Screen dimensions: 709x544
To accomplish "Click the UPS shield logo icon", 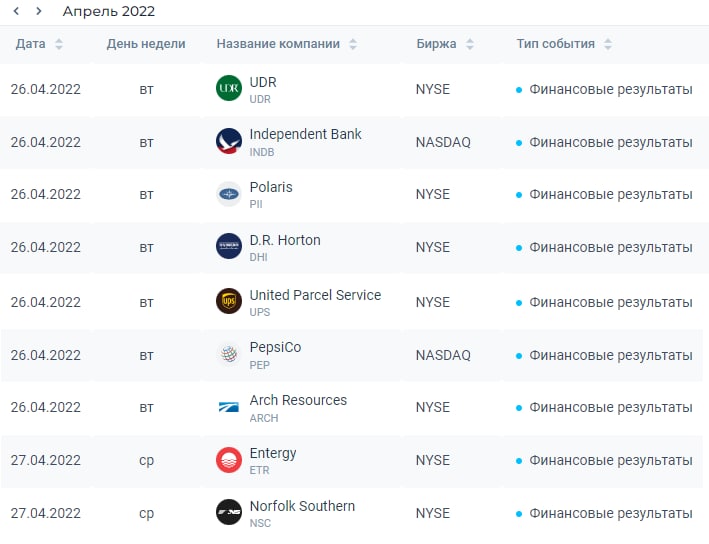I will [229, 301].
